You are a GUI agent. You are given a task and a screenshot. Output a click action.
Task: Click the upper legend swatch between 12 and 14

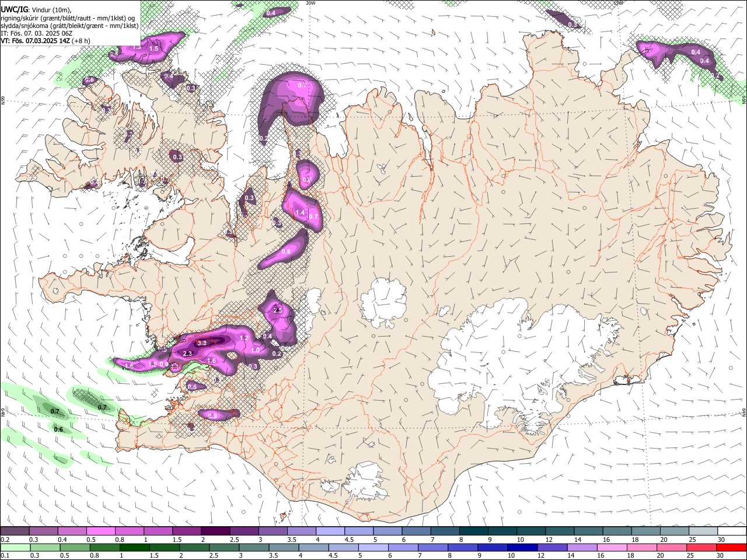(559, 531)
